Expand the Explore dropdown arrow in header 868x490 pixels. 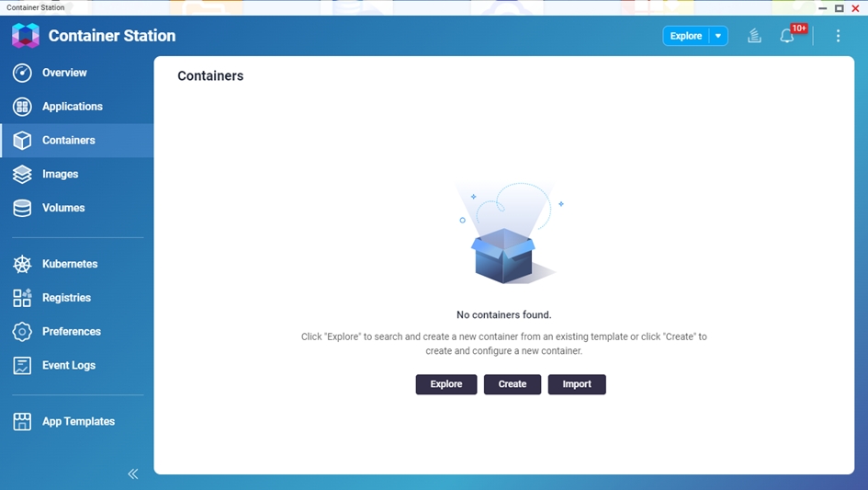718,36
